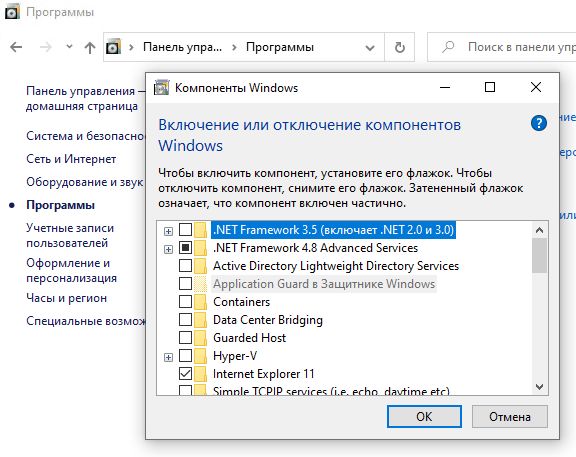Check Active Directory Lightweight Directory Services
576x457 pixels.
coord(185,266)
